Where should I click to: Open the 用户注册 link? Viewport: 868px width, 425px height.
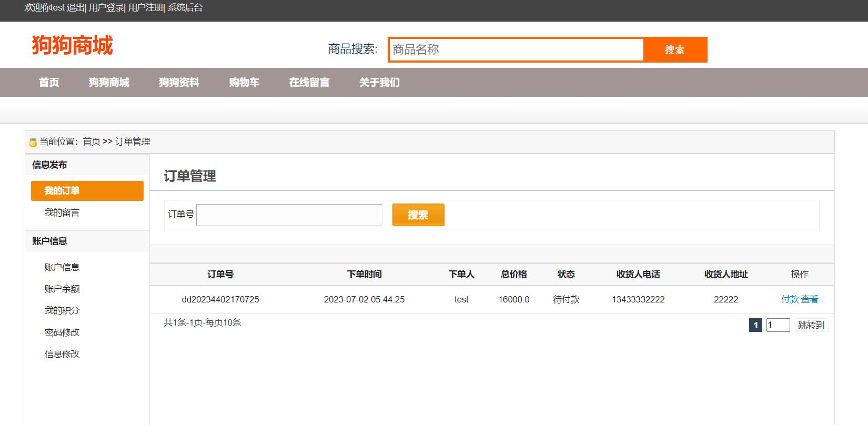[x=145, y=8]
